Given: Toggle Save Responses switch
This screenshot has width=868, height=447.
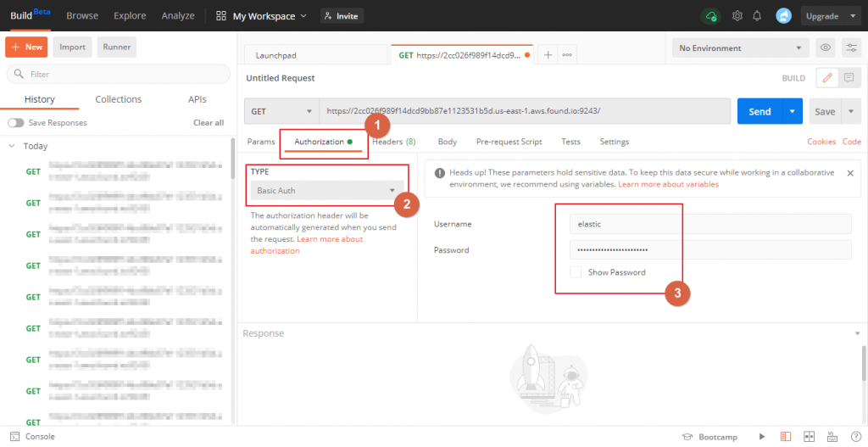Looking at the screenshot, I should 16,122.
